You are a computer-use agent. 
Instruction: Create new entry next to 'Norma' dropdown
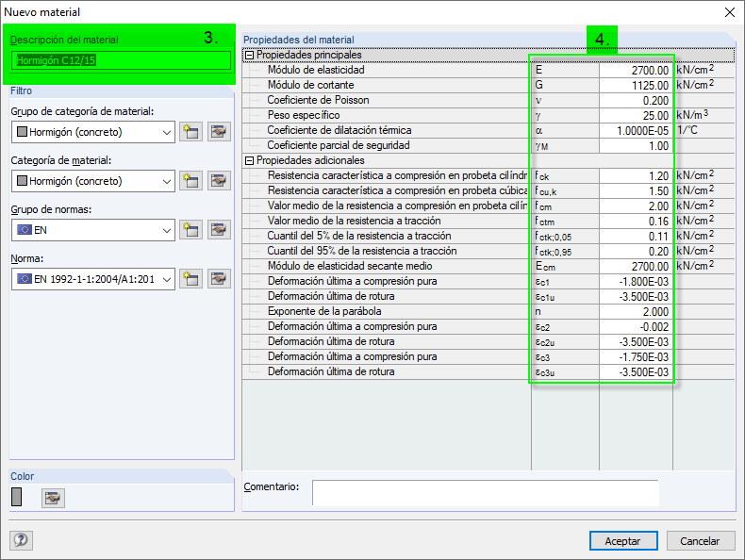point(191,279)
